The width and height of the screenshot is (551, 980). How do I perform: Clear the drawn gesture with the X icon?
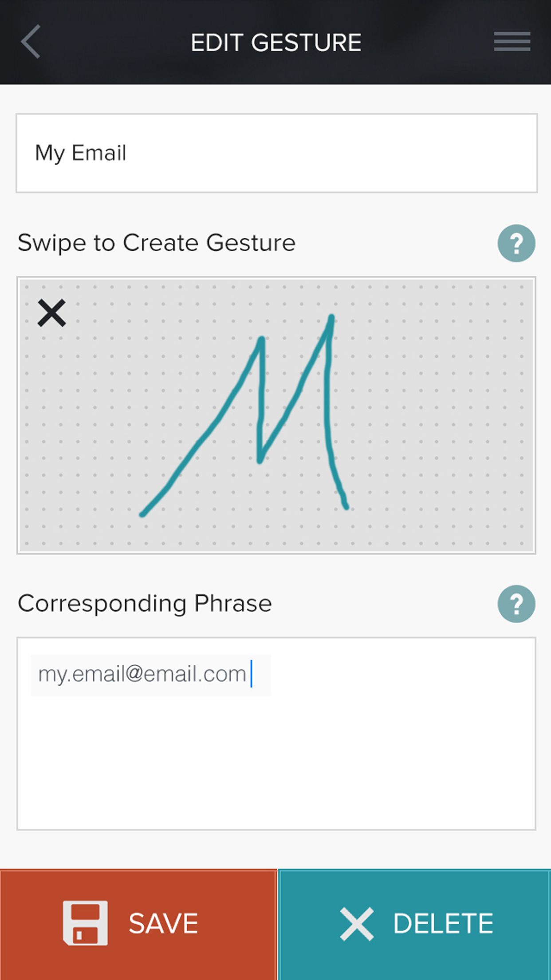(52, 313)
